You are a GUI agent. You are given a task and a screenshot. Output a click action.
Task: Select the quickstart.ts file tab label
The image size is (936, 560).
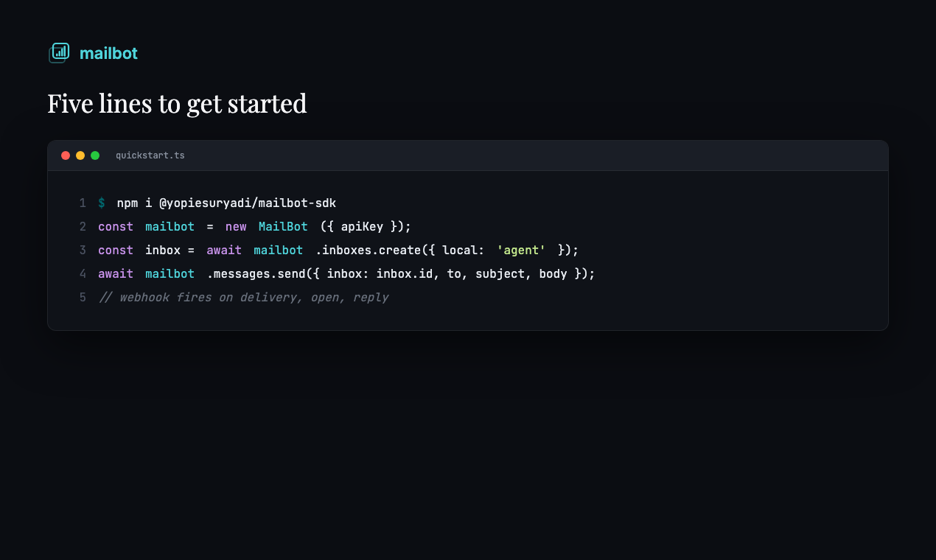[x=150, y=155]
